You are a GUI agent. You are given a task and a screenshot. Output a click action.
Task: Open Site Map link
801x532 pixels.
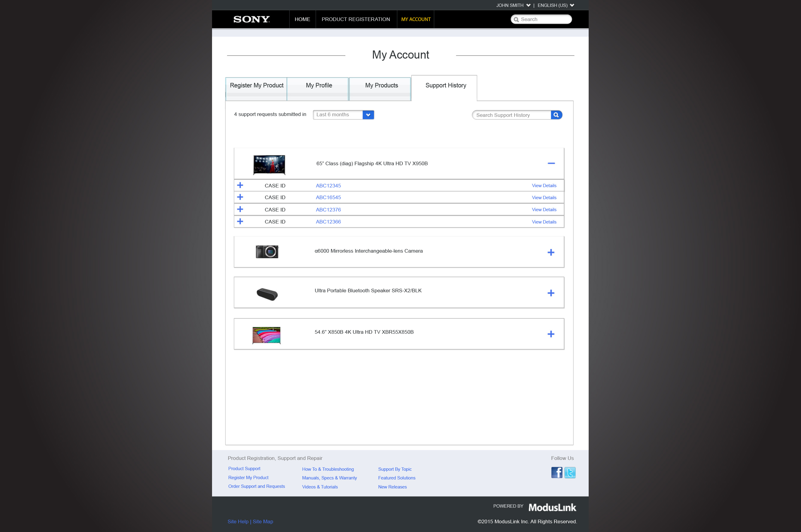pos(263,521)
